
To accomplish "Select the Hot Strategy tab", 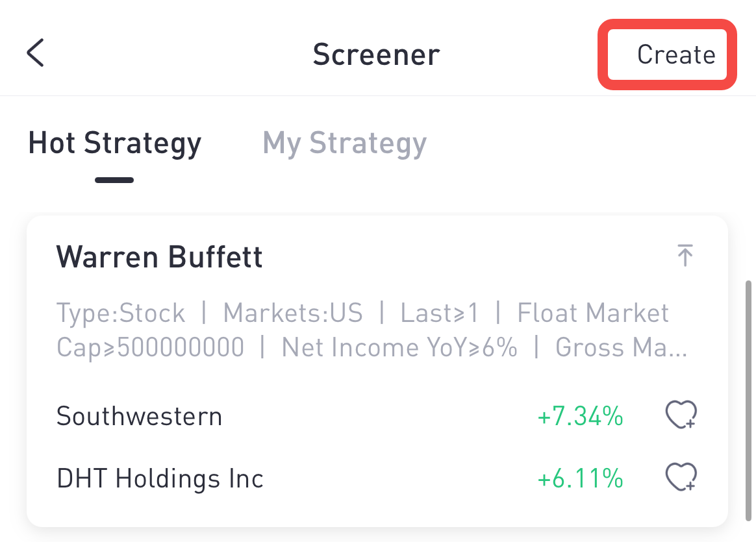I will [x=115, y=143].
